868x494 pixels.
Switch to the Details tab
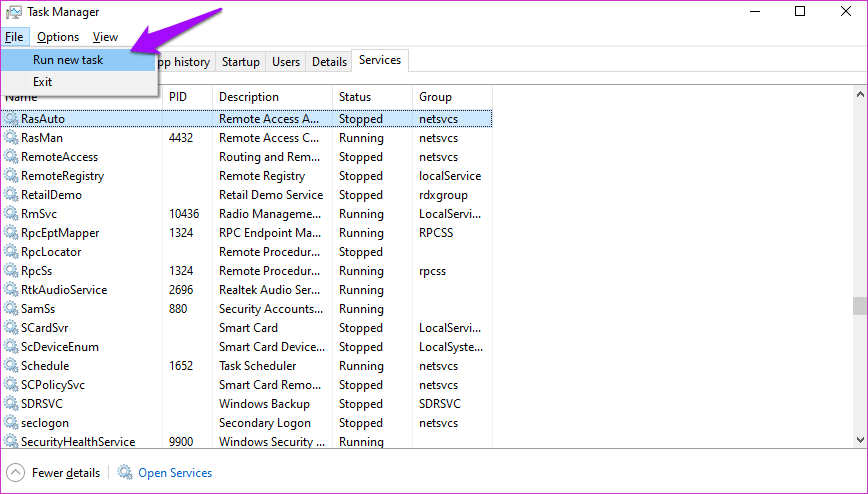(x=329, y=62)
